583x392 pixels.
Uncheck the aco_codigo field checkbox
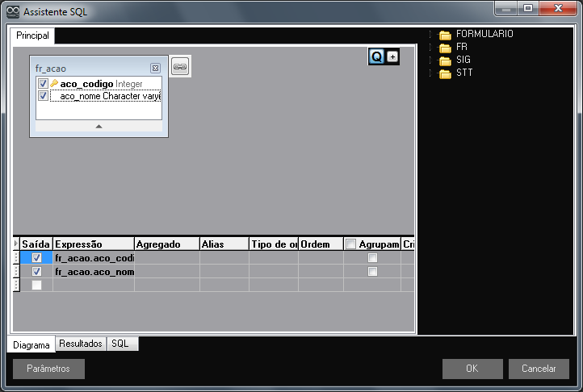point(43,84)
